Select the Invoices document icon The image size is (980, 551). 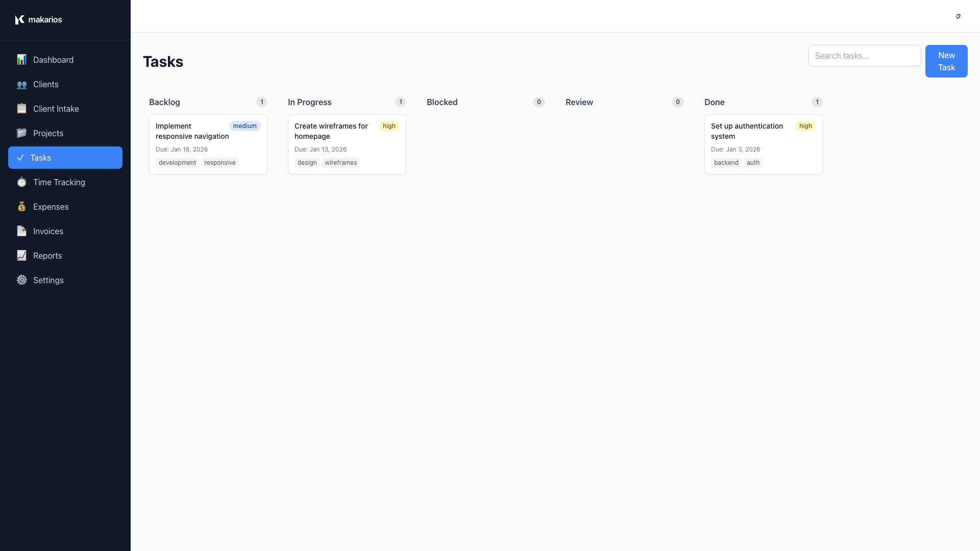21,231
